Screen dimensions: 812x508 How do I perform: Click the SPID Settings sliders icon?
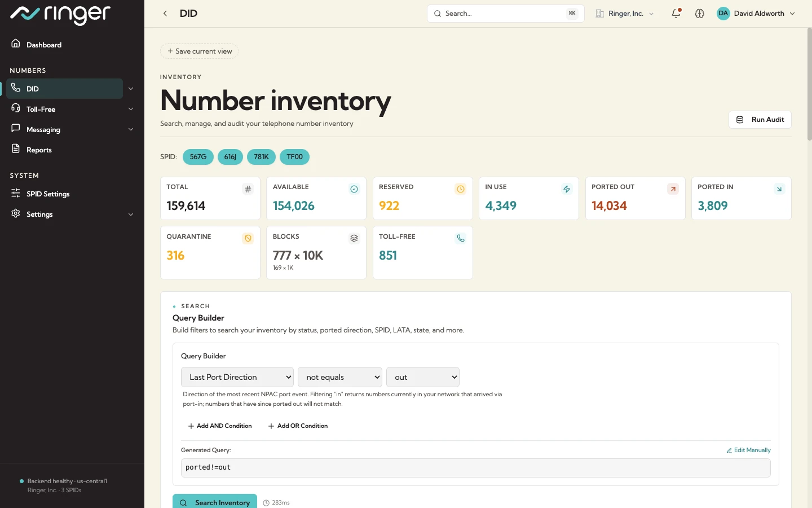point(16,193)
